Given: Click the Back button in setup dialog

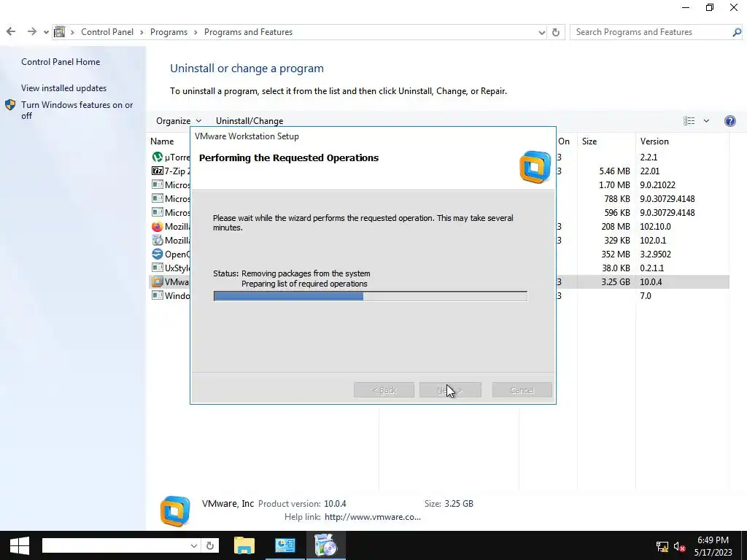Looking at the screenshot, I should coord(384,390).
